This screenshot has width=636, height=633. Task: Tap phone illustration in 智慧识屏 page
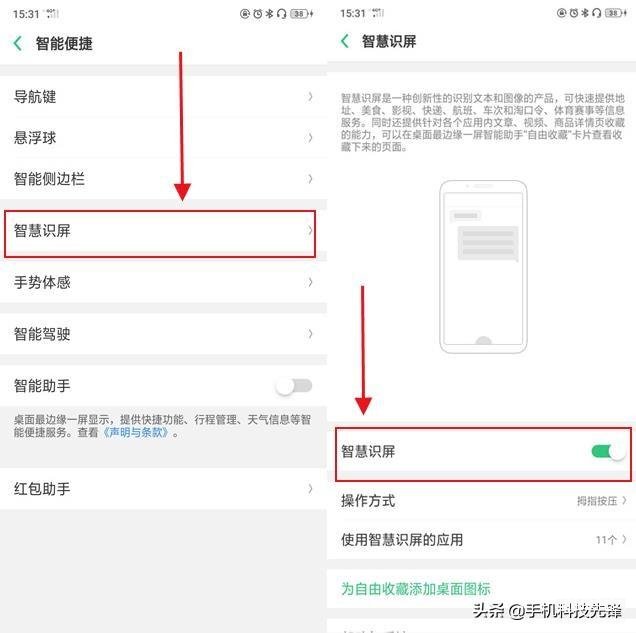[483, 267]
